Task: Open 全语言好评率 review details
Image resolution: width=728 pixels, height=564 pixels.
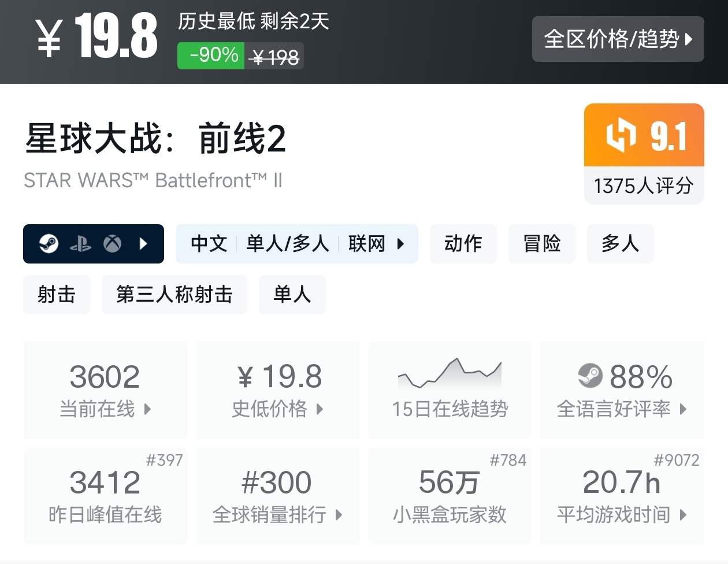Action: 622,390
